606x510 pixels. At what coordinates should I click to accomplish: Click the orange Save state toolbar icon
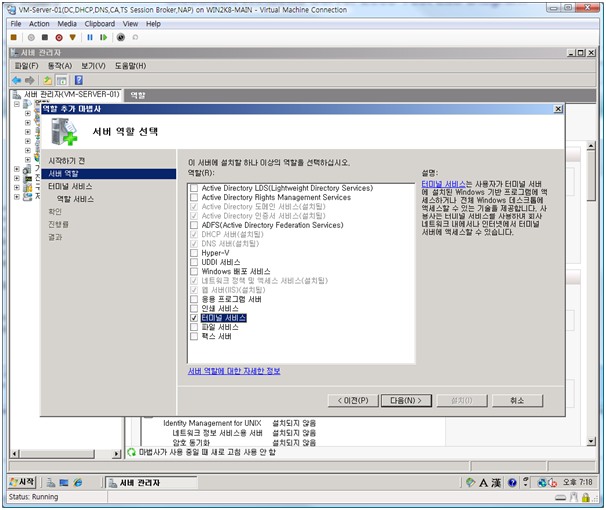tap(73, 37)
